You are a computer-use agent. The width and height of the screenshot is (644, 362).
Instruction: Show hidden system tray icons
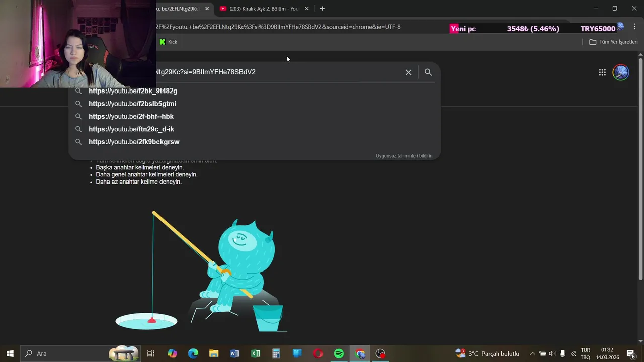(532, 353)
